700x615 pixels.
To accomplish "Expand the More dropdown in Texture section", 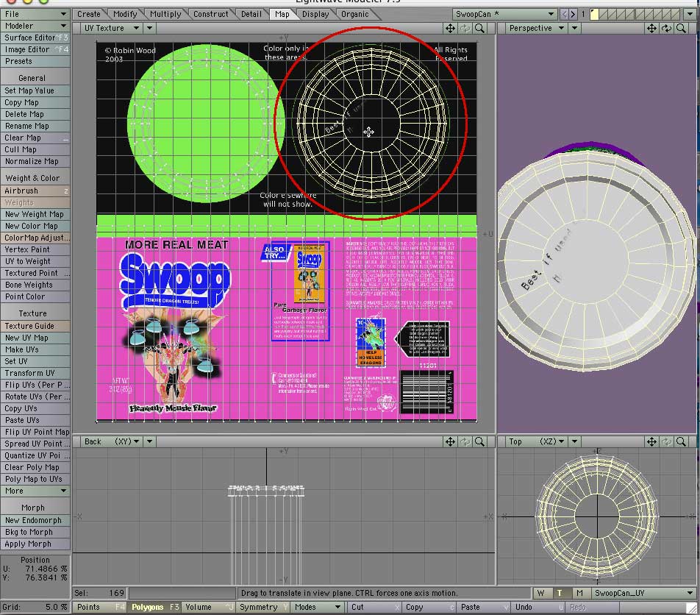I will pyautogui.click(x=35, y=491).
